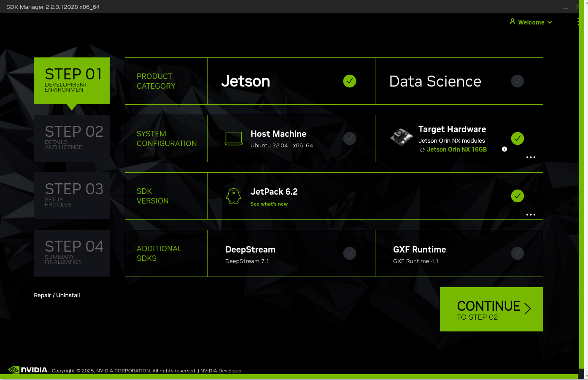588x380 pixels.
Task: Open the See what's new link
Action: 269,204
